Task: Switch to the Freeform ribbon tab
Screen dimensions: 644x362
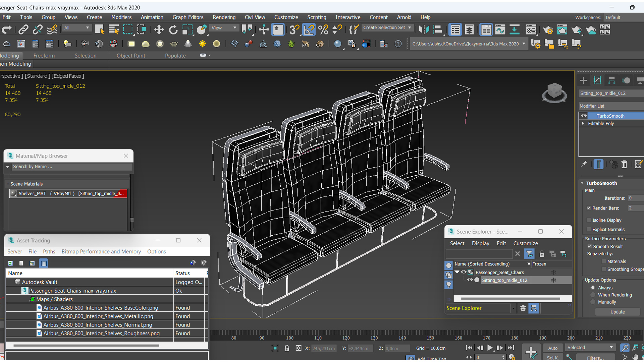Action: click(x=44, y=56)
